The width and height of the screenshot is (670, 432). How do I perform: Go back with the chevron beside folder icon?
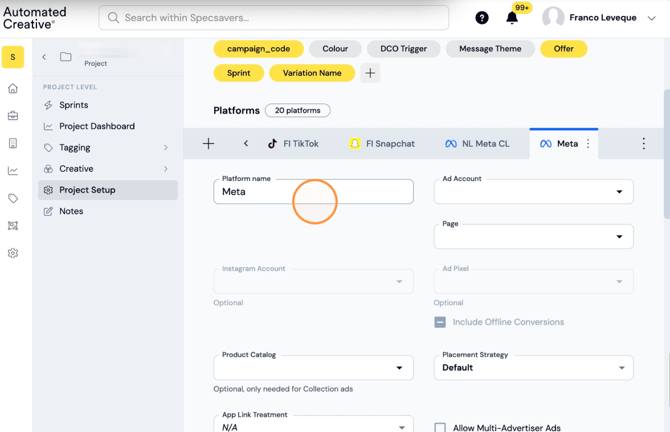pyautogui.click(x=44, y=57)
